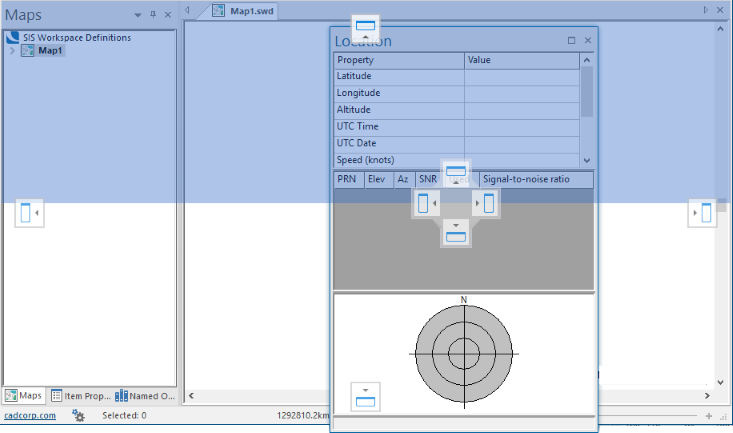This screenshot has width=733, height=433.
Task: Click the dock-to-top guide at window edge
Action: click(x=365, y=28)
